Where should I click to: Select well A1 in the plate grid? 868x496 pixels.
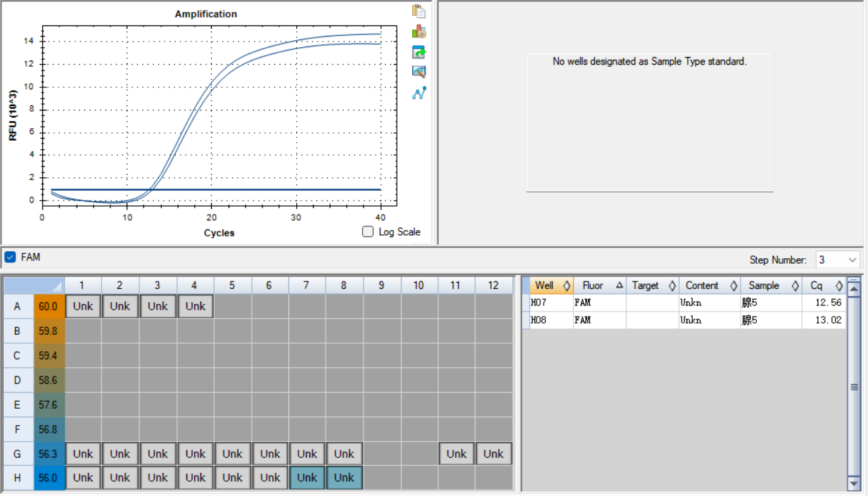tap(83, 306)
